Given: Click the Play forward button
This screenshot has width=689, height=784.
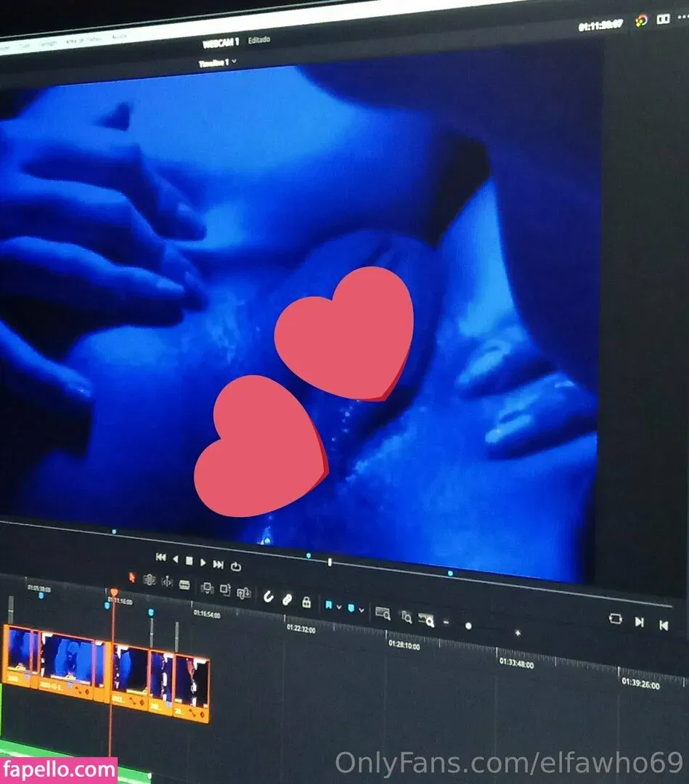Looking at the screenshot, I should tap(203, 562).
